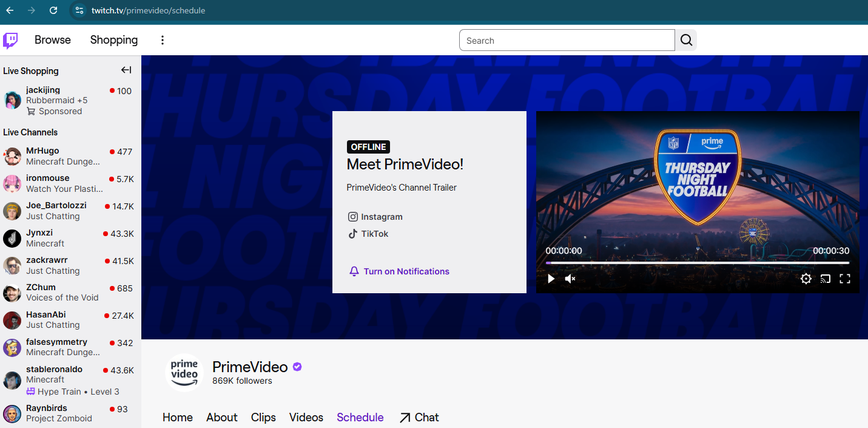This screenshot has height=428, width=868.
Task: Open Joe_Bartolozzi's channel avatar
Action: (12, 211)
